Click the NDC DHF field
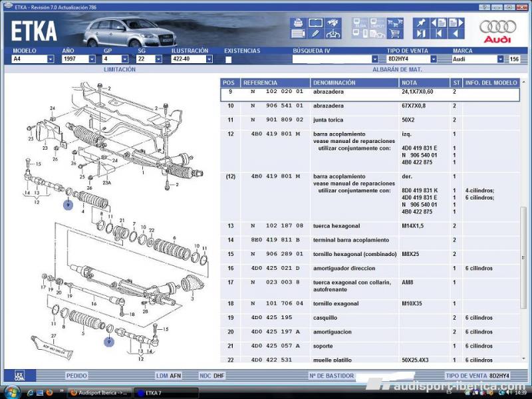 click(212, 376)
